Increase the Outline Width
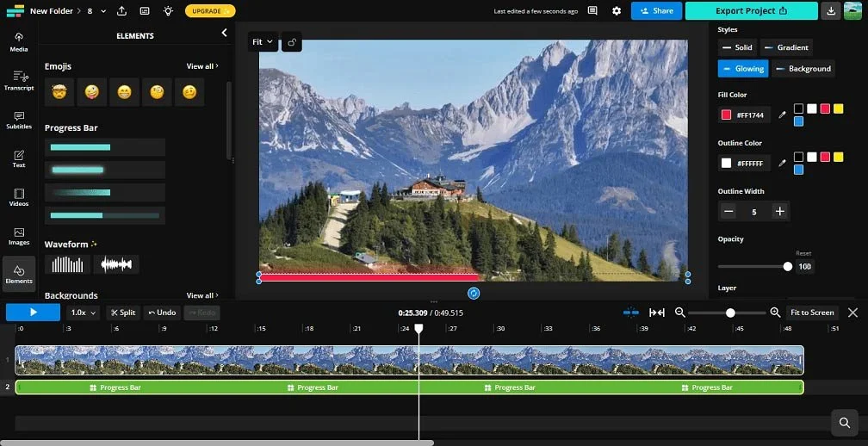This screenshot has height=446, width=868. tap(780, 212)
